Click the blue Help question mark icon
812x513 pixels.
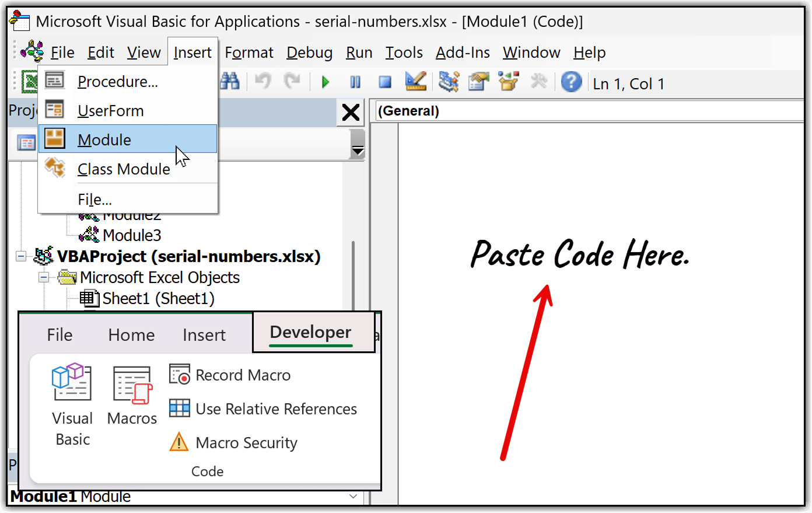tap(571, 82)
